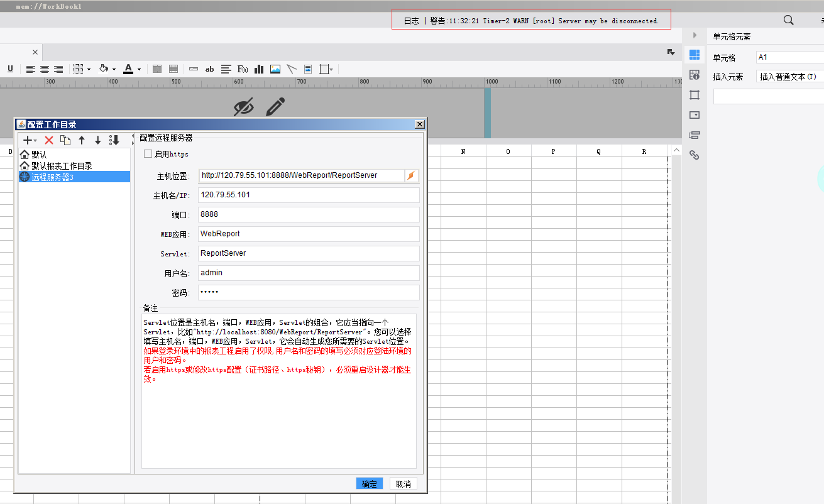Image resolution: width=824 pixels, height=504 pixels.
Task: Click the 取消 button
Action: click(x=403, y=484)
